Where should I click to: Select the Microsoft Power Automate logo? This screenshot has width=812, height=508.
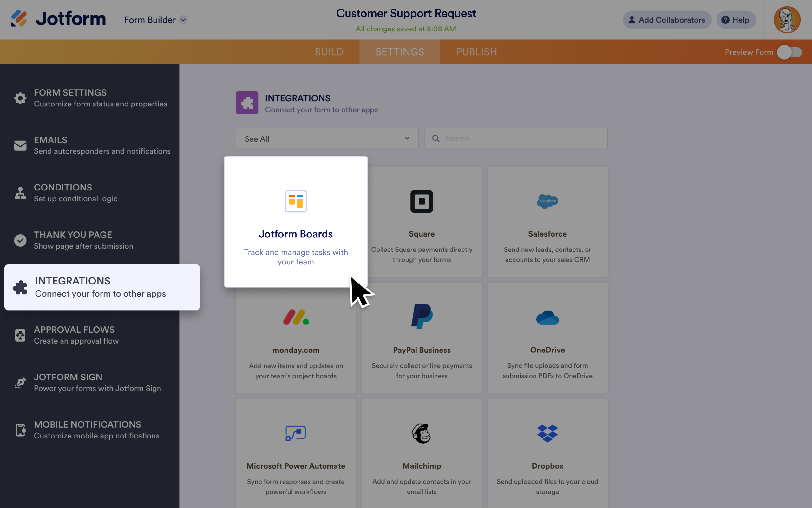click(296, 433)
